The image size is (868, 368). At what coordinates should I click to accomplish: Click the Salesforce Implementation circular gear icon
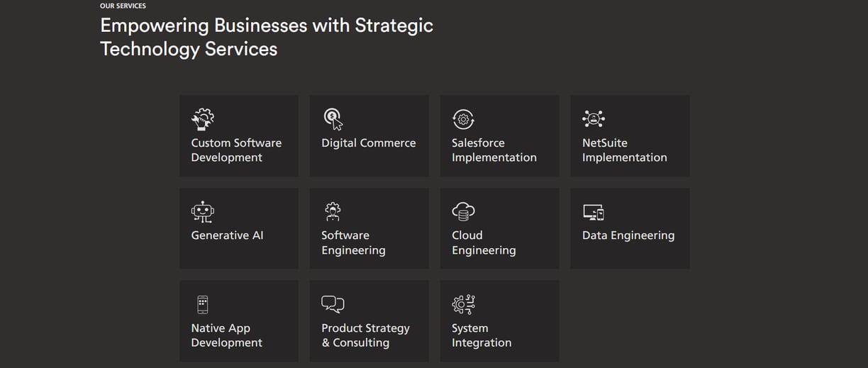463,119
